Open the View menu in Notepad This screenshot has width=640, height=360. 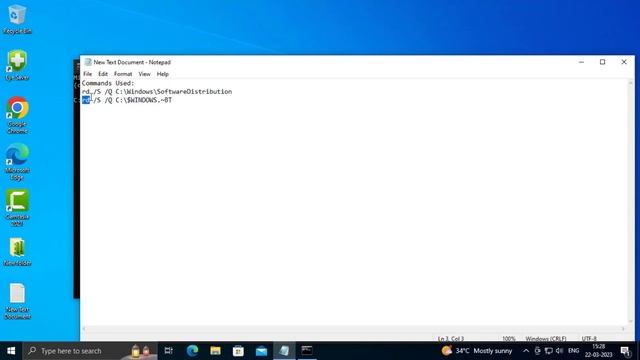[144, 74]
